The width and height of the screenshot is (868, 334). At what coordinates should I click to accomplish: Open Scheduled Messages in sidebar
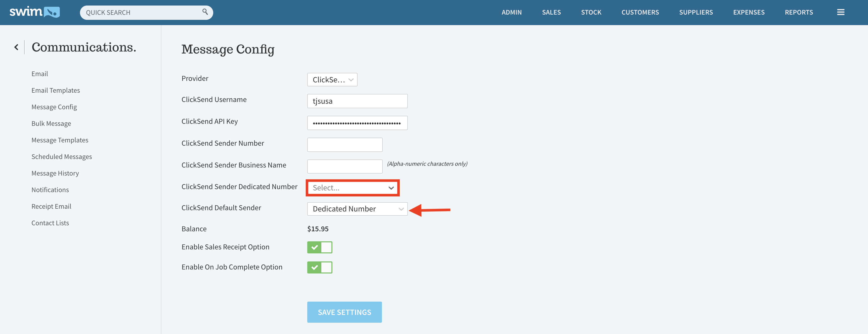pyautogui.click(x=62, y=156)
